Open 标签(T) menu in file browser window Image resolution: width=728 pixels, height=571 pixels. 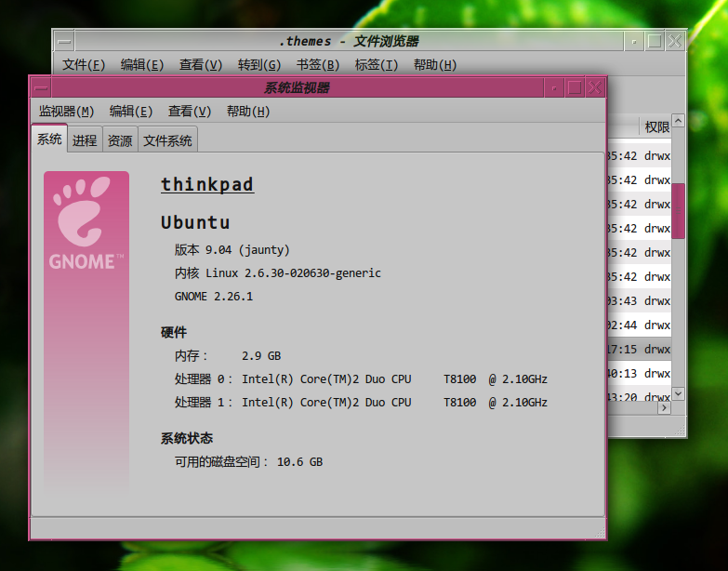(x=376, y=64)
